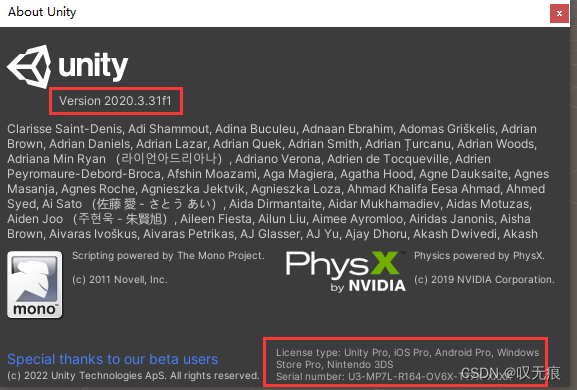
Task: Click the Unity cube logo
Action: 29,67
